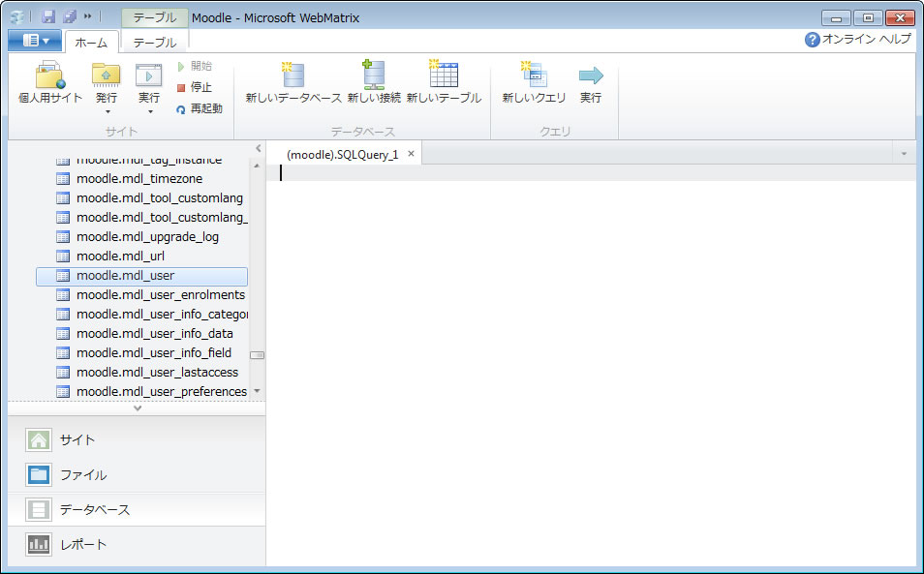Viewport: 924px width, 574px height.
Task: Switch to the ホーム ribbon tab
Action: click(x=91, y=43)
